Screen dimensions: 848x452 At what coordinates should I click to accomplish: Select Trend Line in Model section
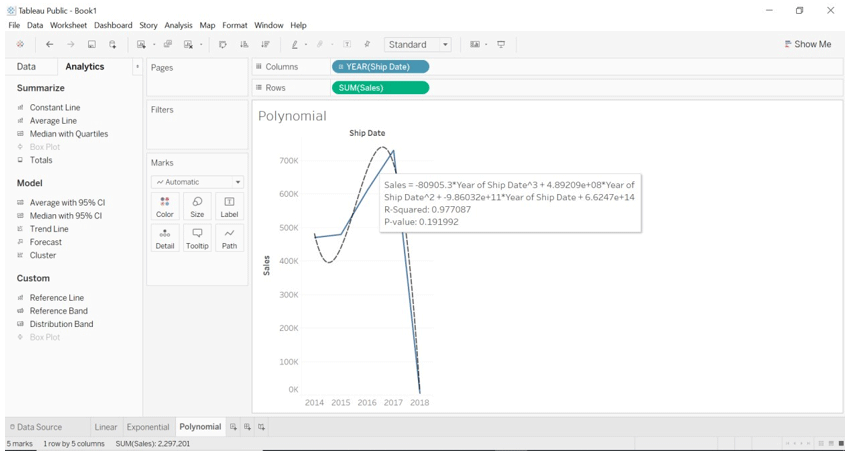[x=49, y=229]
